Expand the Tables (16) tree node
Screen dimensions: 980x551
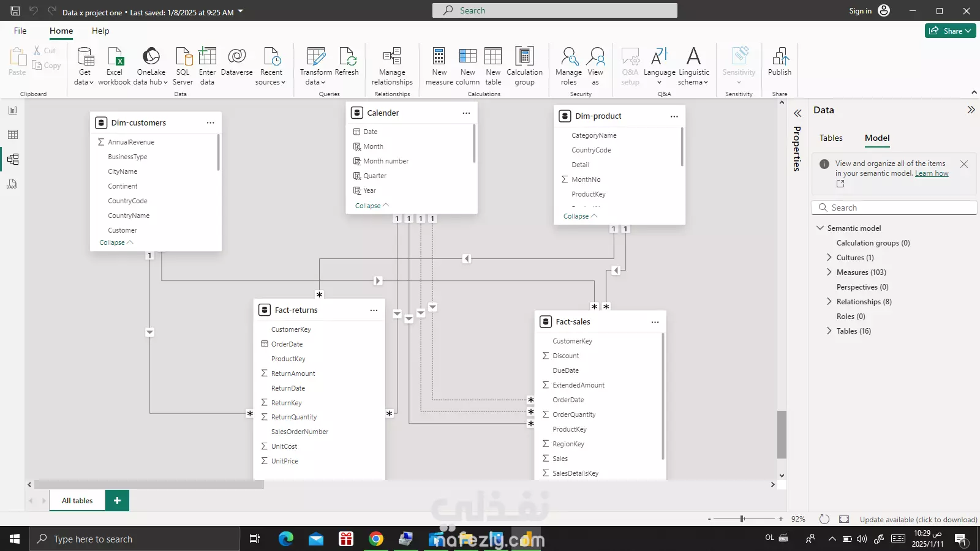tap(829, 331)
